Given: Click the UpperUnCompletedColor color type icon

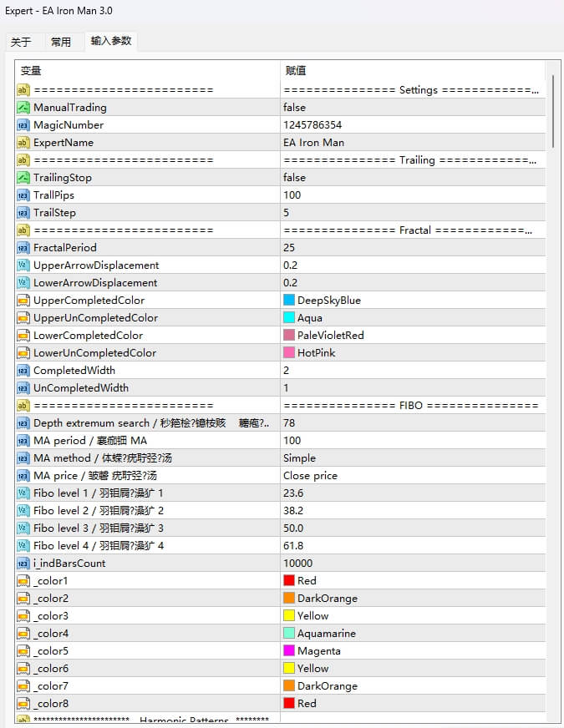Looking at the screenshot, I should (x=23, y=318).
